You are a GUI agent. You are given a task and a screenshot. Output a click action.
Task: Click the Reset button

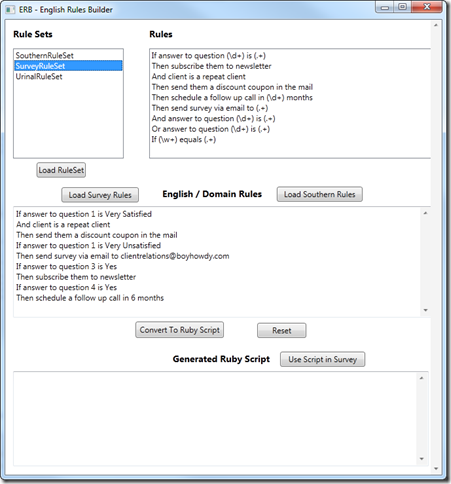[282, 330]
